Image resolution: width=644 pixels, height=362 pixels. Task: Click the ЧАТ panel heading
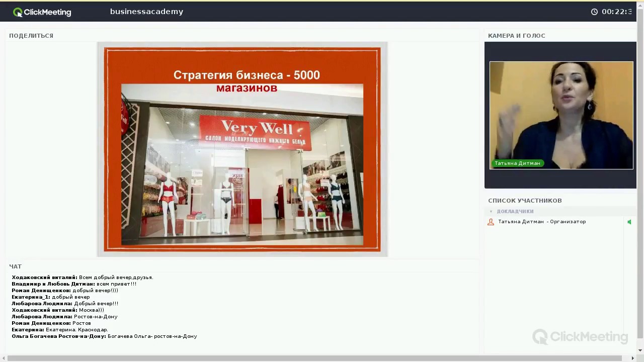tap(15, 266)
